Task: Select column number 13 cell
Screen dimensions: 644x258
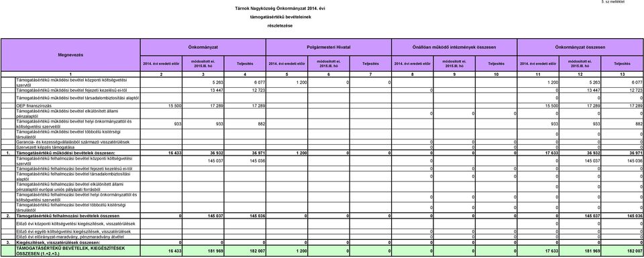Action: pos(622,74)
